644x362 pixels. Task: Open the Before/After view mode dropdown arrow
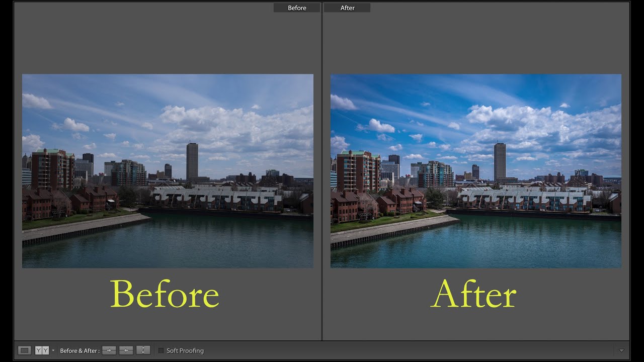53,350
